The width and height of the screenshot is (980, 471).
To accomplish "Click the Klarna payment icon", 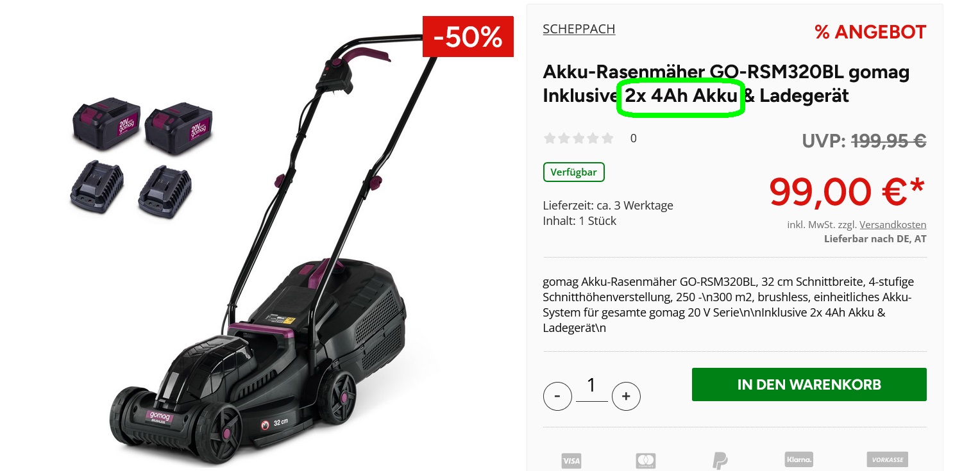I will coord(798,459).
